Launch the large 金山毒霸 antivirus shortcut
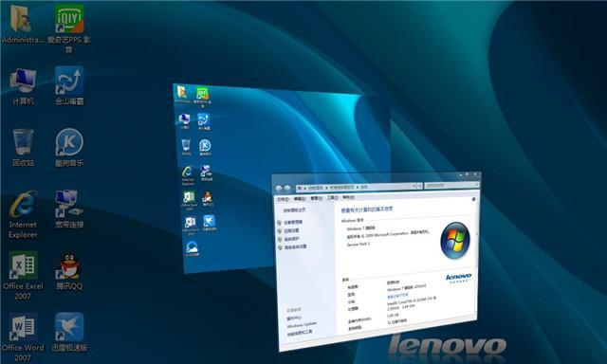The image size is (607, 364). pos(69,86)
